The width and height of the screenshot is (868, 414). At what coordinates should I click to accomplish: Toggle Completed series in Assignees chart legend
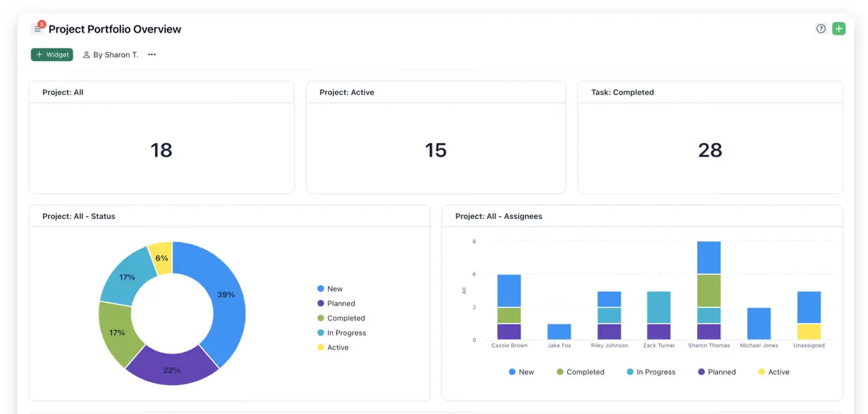585,372
